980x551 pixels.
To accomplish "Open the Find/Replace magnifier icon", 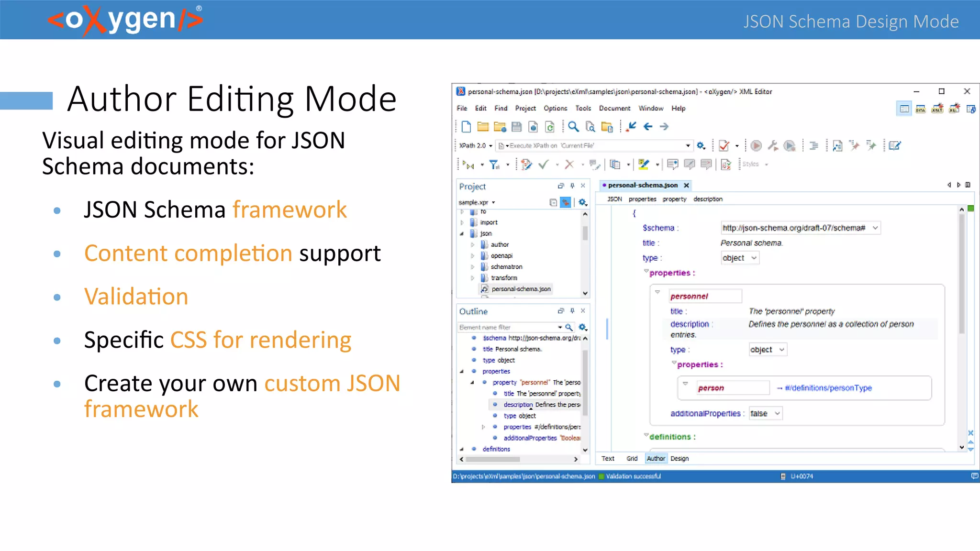I will pyautogui.click(x=573, y=127).
